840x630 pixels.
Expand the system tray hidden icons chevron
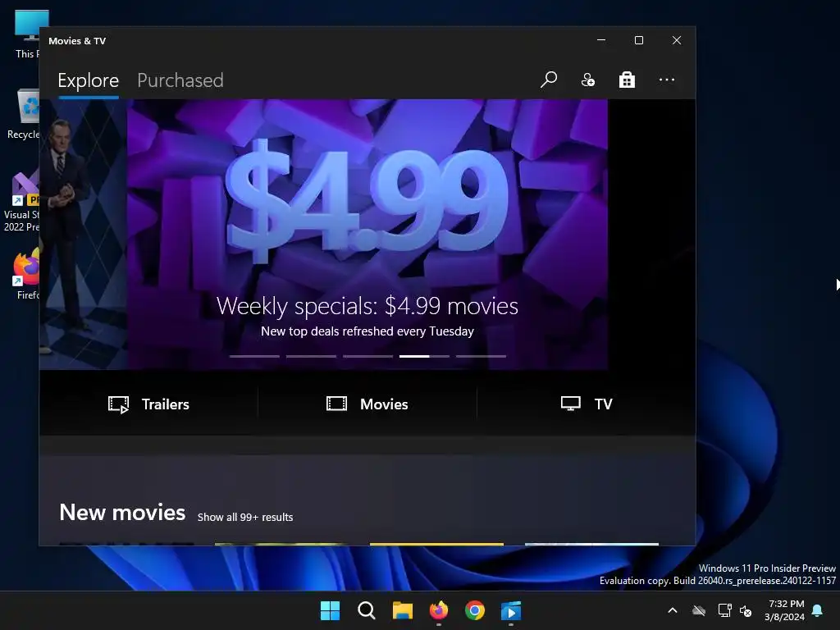[673, 610]
